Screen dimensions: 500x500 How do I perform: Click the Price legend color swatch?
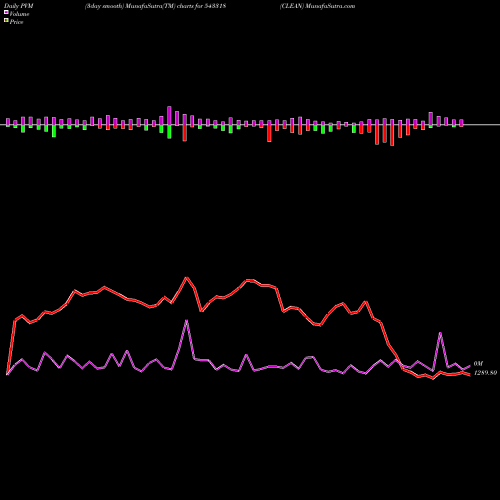[x=6, y=21]
